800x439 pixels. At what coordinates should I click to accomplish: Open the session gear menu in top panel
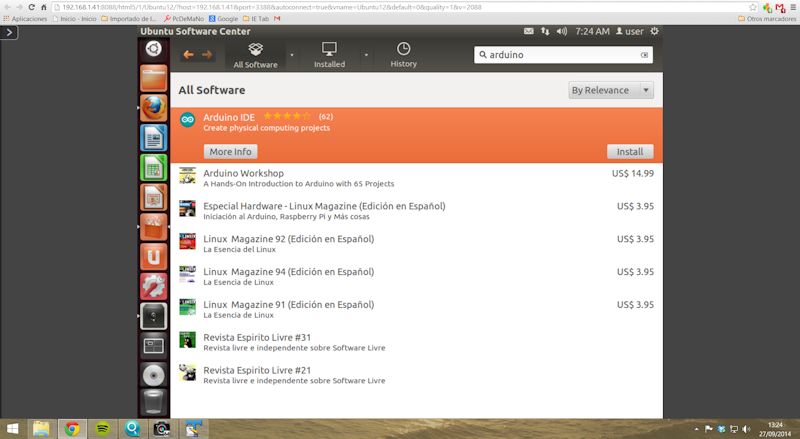[655, 31]
